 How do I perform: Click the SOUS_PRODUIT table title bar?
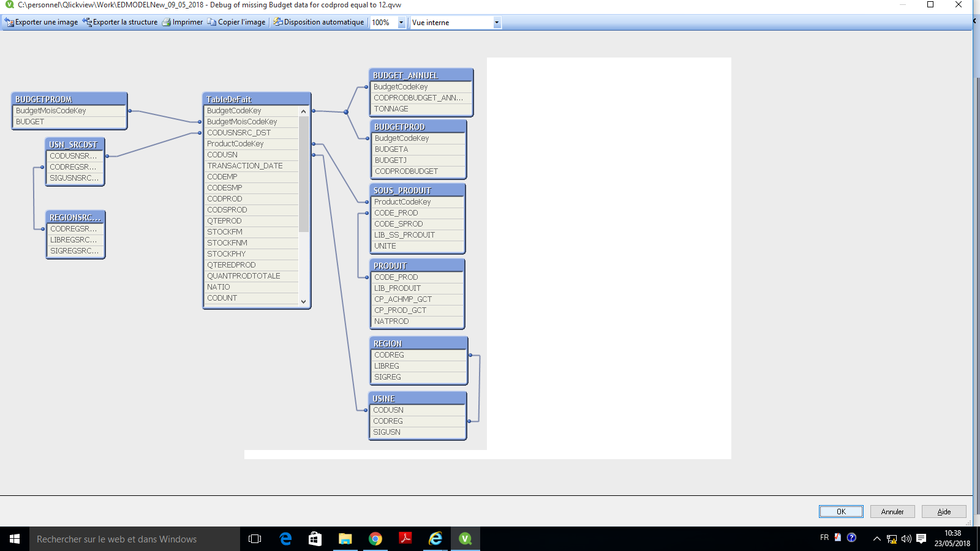[417, 190]
